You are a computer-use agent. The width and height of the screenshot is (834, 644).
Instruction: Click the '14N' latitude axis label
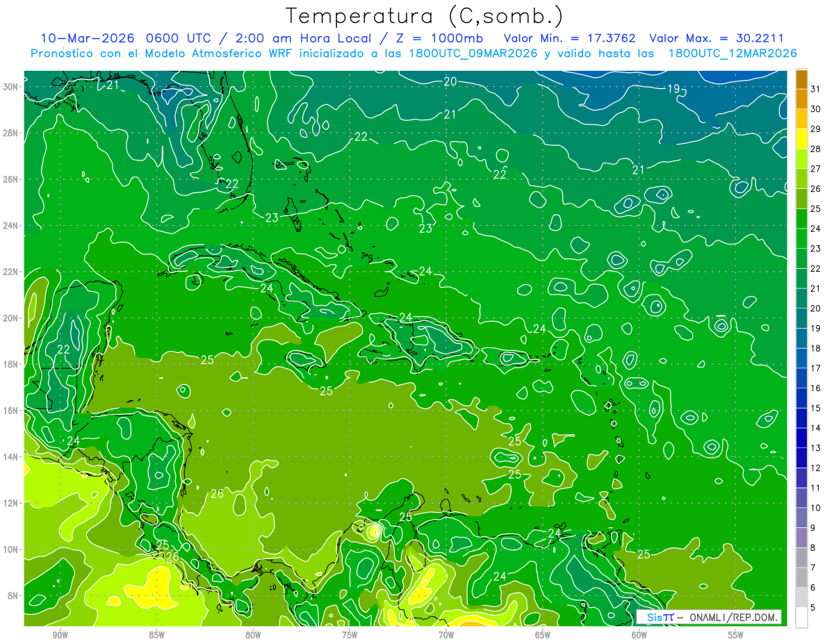[x=10, y=457]
